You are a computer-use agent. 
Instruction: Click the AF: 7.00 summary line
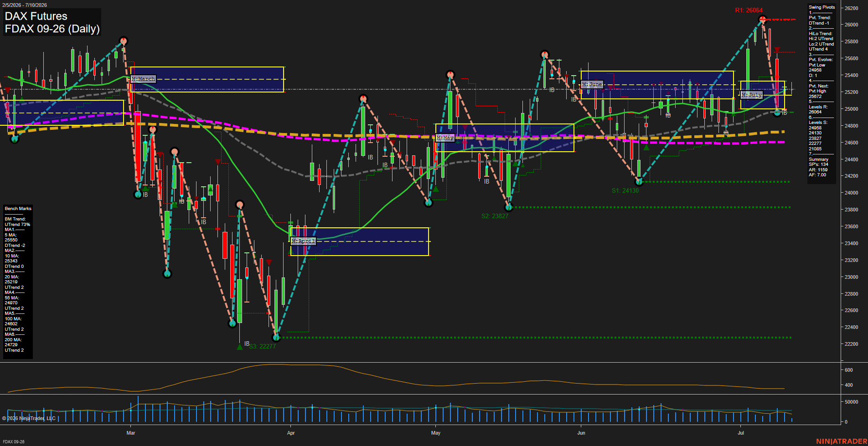pyautogui.click(x=817, y=175)
